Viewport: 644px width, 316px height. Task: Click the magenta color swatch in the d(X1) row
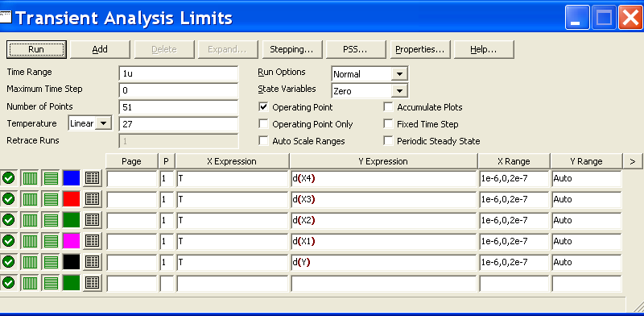(72, 241)
